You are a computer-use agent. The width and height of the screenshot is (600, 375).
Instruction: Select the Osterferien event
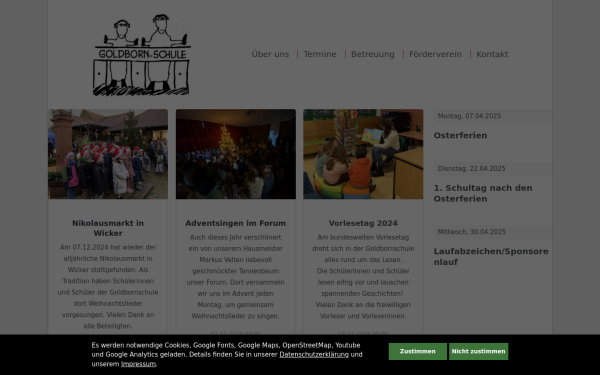pos(460,135)
